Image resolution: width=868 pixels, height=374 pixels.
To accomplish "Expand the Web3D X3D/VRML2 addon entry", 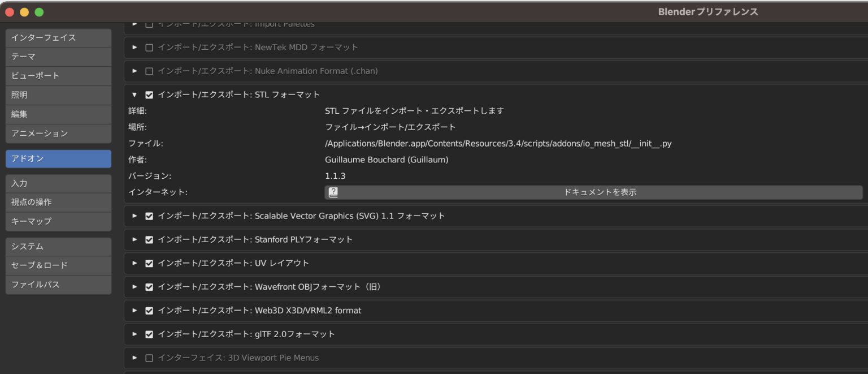I will click(134, 310).
